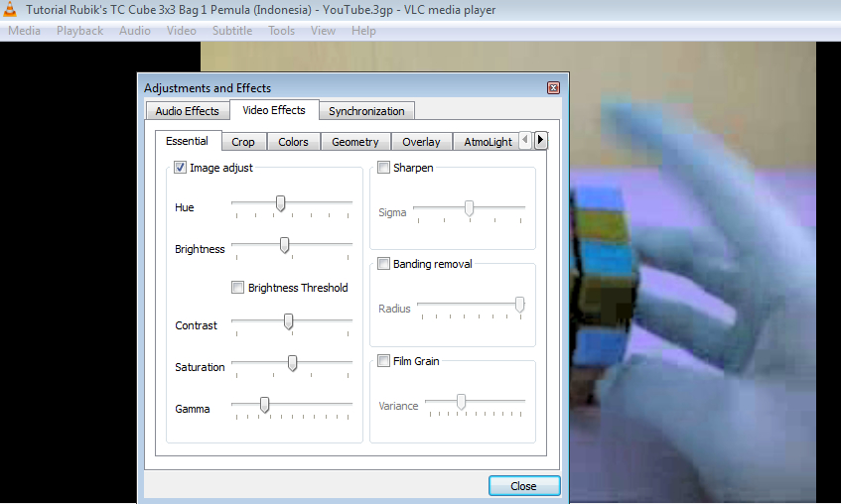Viewport: 841px width, 504px height.
Task: Click the Gamma slider handle
Action: 264,405
